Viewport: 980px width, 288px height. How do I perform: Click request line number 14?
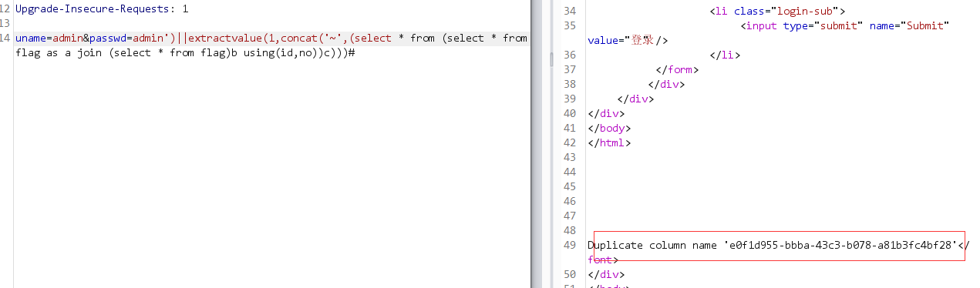[5, 38]
